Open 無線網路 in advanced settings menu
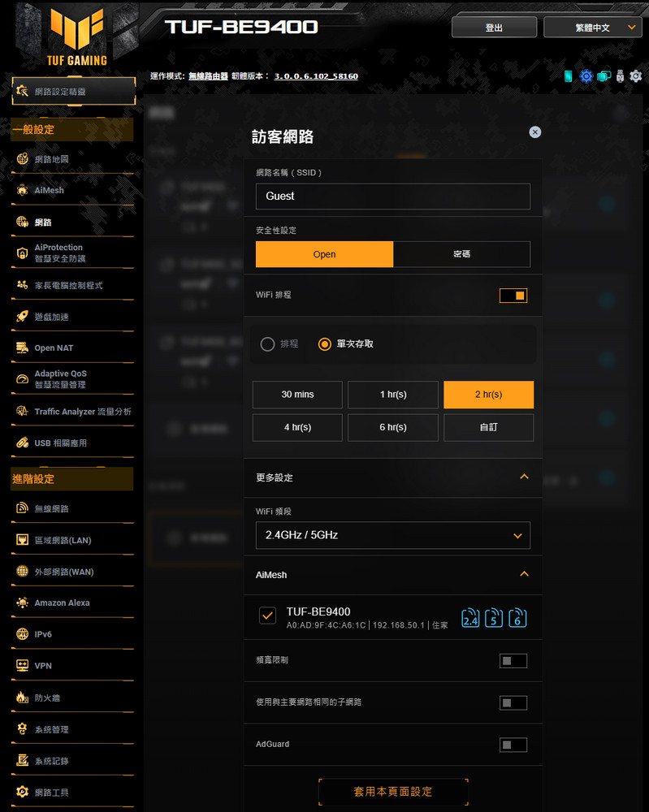Screen dimensions: 649x812 click(x=51, y=509)
